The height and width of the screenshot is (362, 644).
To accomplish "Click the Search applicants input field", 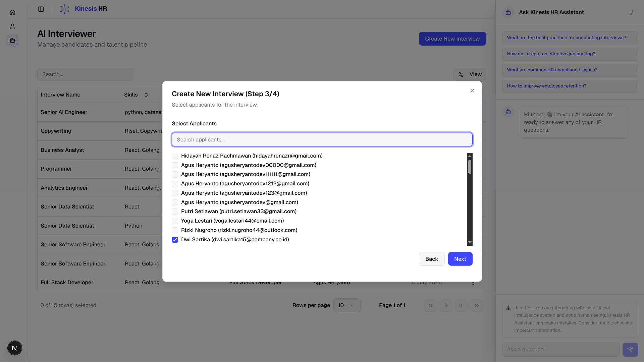I will 322,139.
